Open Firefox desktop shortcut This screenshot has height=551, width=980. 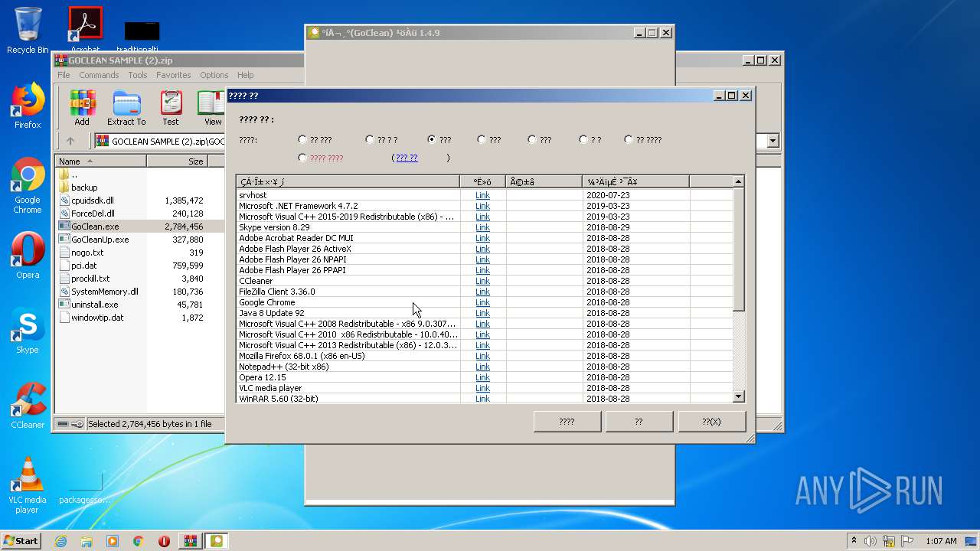pos(28,106)
